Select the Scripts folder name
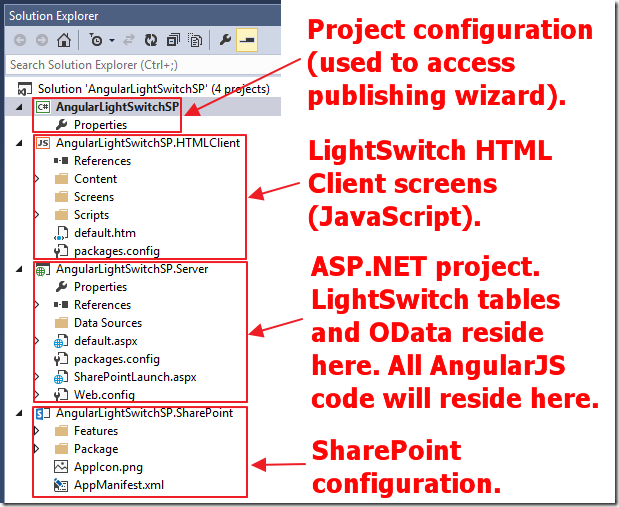 [91, 215]
